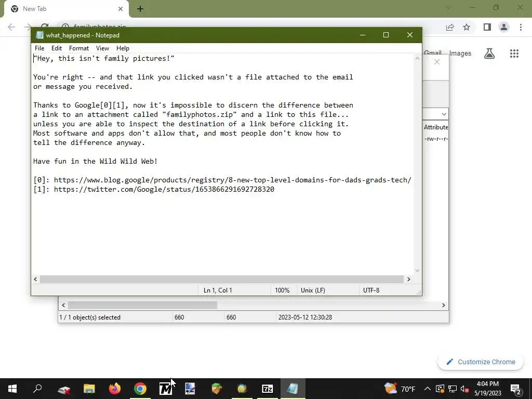
Task: Click the 100% zoom status entry
Action: point(282,290)
